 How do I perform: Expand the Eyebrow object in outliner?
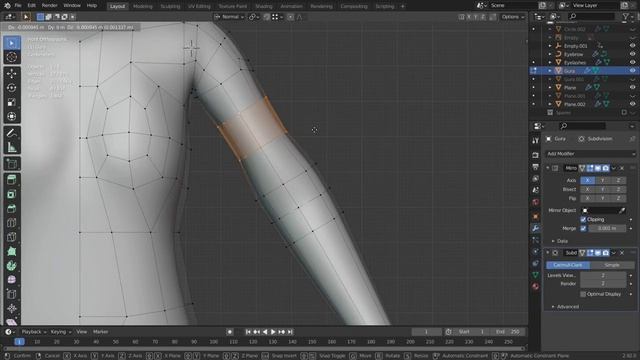(550, 54)
